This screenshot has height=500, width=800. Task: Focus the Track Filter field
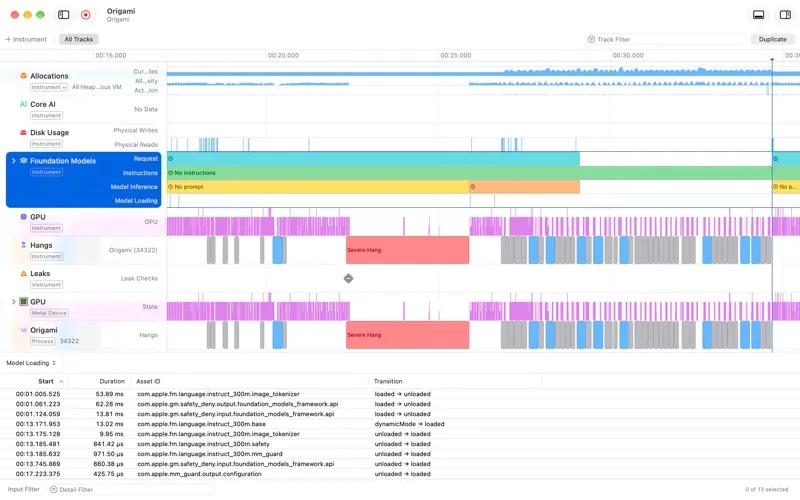(666, 39)
